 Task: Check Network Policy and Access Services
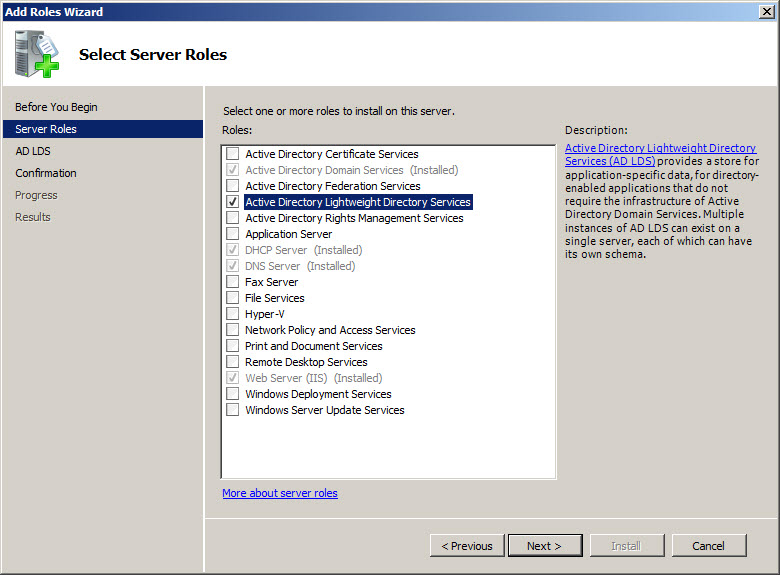(232, 329)
